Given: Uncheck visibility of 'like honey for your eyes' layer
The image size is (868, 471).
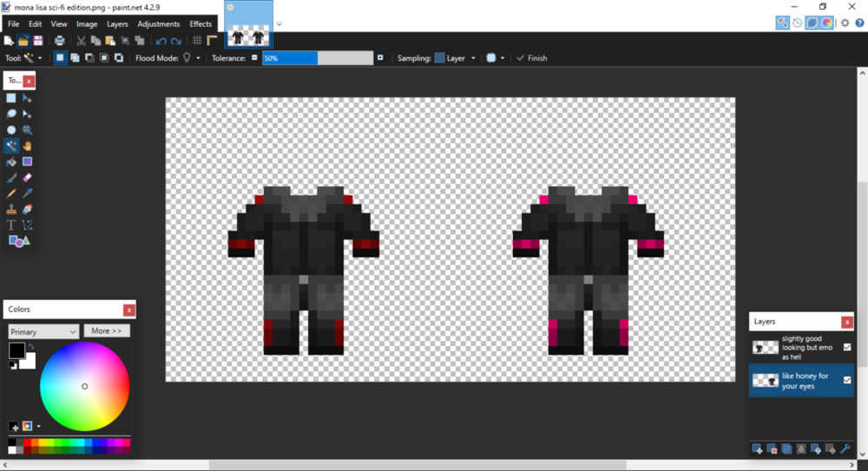Looking at the screenshot, I should [x=847, y=380].
